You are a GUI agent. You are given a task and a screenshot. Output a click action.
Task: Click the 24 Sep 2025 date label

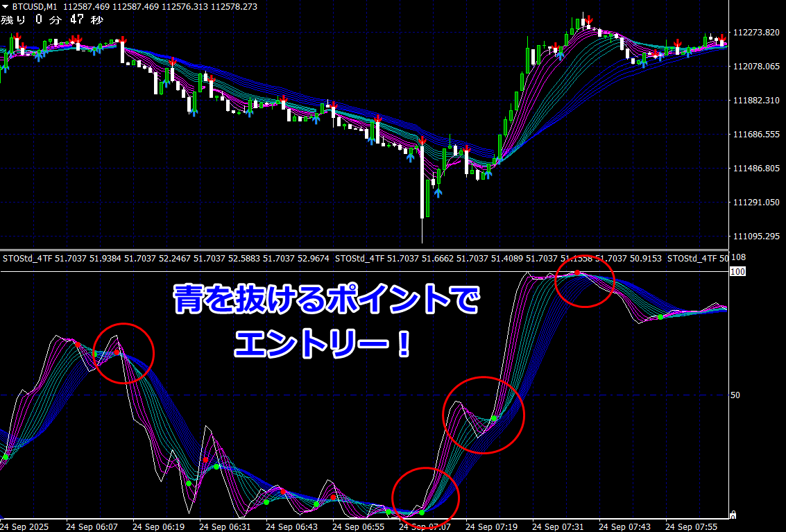click(x=25, y=527)
